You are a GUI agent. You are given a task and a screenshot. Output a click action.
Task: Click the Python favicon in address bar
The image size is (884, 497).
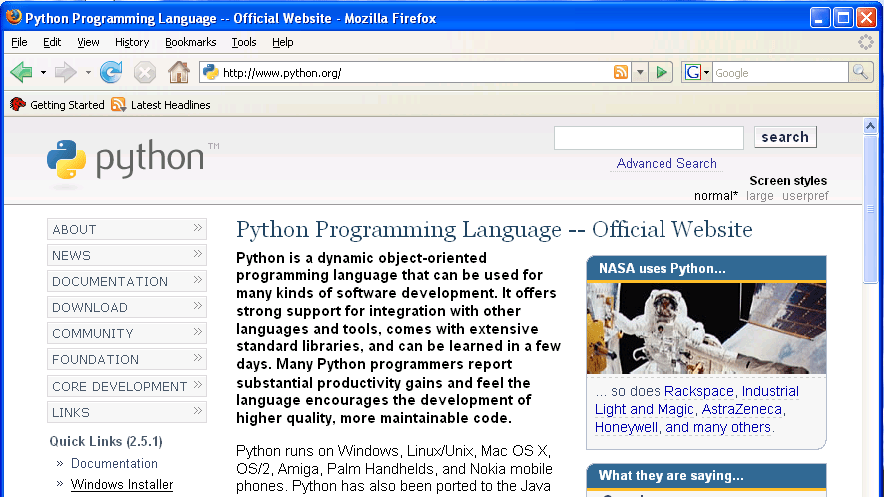pos(211,73)
